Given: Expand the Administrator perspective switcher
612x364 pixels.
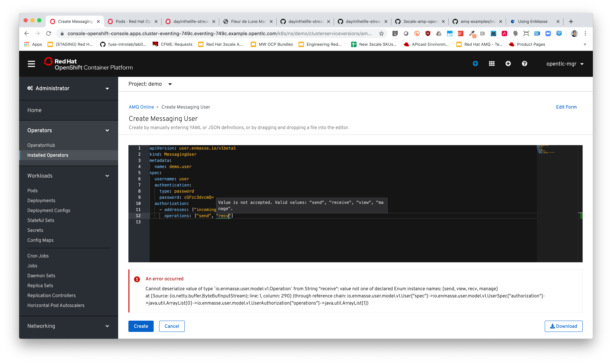Looking at the screenshot, I should (x=68, y=88).
